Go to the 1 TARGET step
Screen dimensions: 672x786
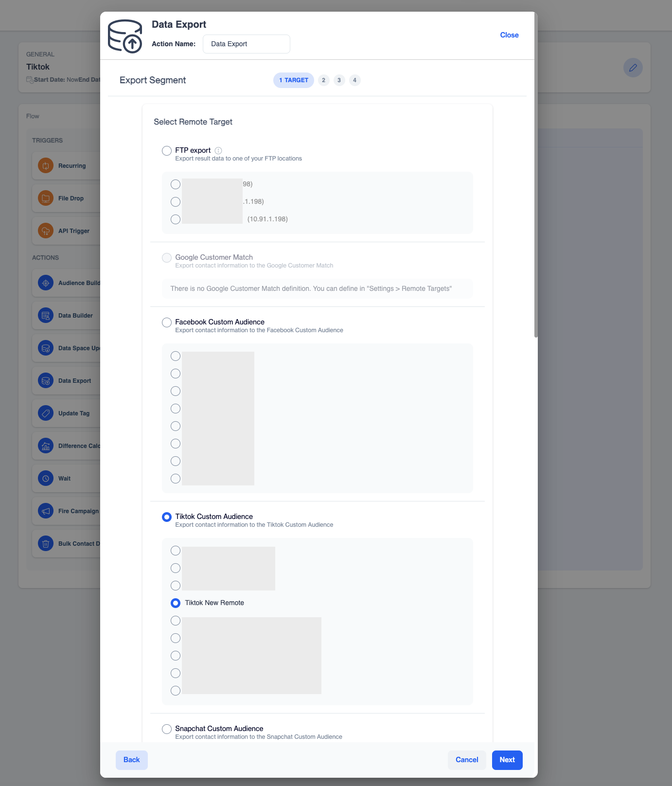pyautogui.click(x=294, y=80)
